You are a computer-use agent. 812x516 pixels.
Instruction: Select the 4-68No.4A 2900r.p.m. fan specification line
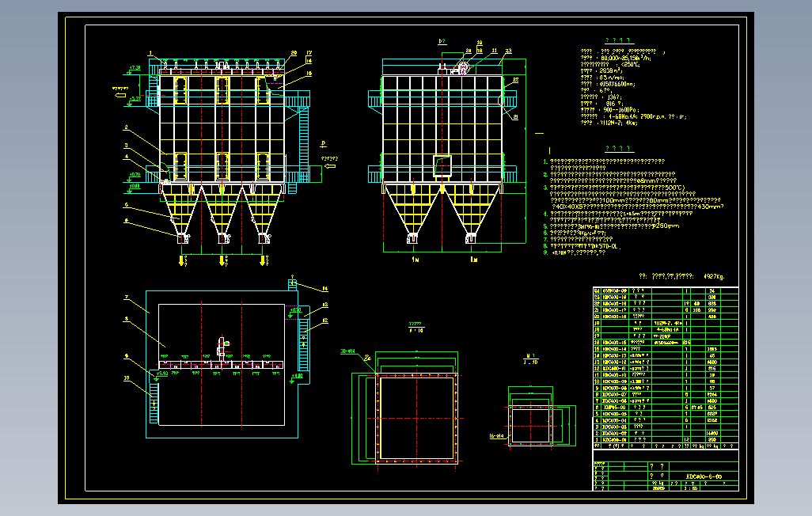coord(633,116)
